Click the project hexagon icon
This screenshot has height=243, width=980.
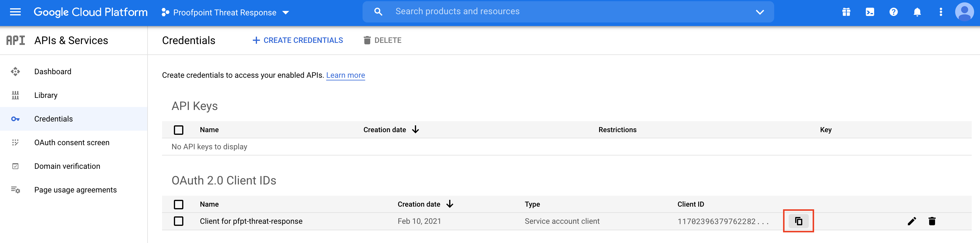(x=165, y=12)
